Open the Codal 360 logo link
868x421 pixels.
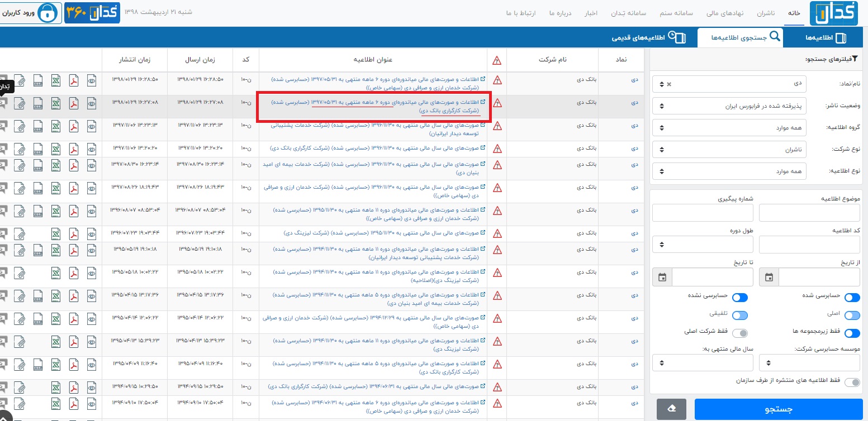point(93,13)
